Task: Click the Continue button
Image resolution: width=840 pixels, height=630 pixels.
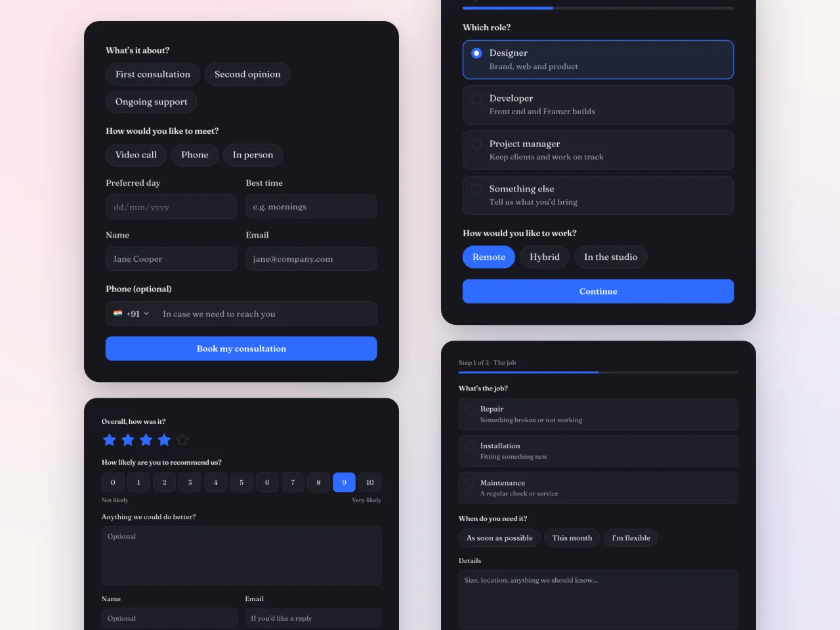Action: click(598, 291)
